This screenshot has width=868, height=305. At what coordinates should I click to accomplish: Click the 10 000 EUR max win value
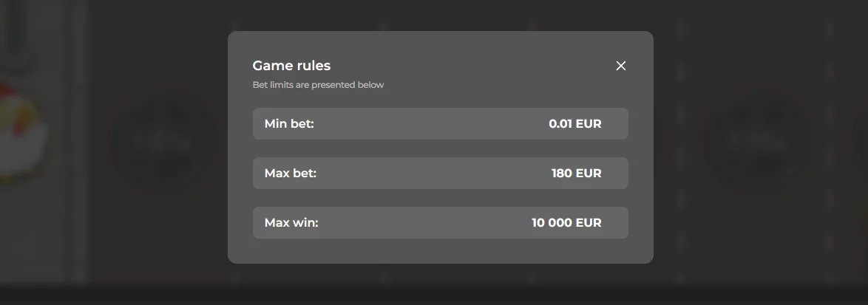[x=566, y=222]
